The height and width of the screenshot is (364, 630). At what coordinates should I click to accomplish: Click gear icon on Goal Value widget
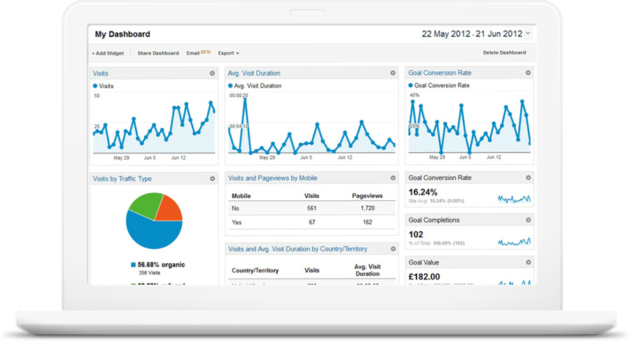point(528,262)
